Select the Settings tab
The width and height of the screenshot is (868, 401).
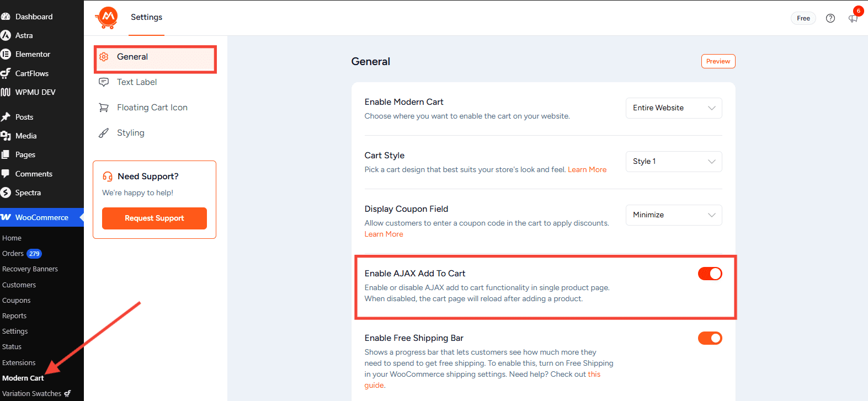pos(147,18)
